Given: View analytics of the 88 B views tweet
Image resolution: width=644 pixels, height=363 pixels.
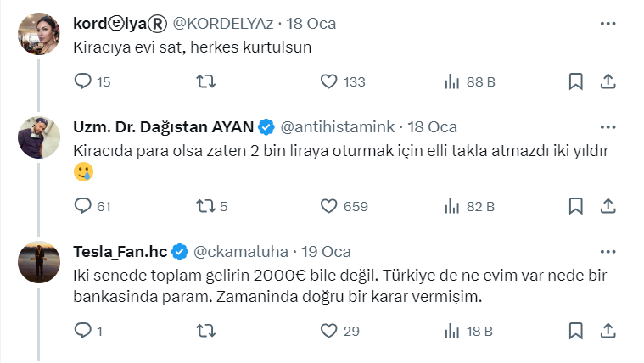Looking at the screenshot, I should pos(453,81).
